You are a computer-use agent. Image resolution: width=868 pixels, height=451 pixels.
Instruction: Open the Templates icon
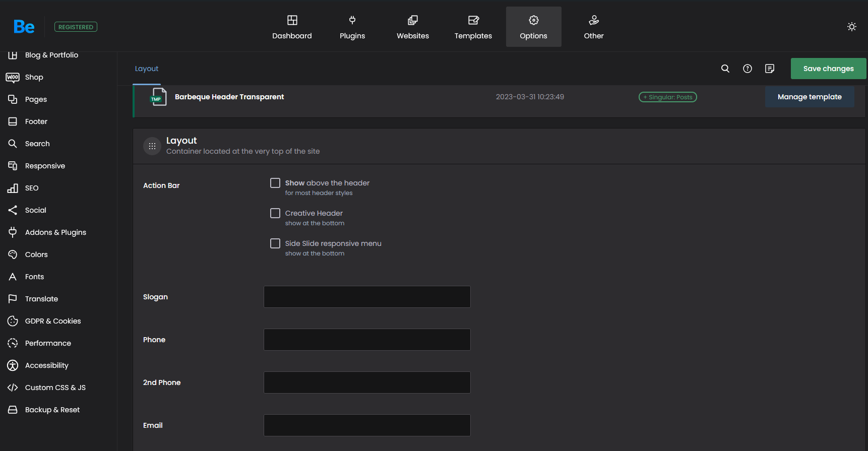(473, 20)
